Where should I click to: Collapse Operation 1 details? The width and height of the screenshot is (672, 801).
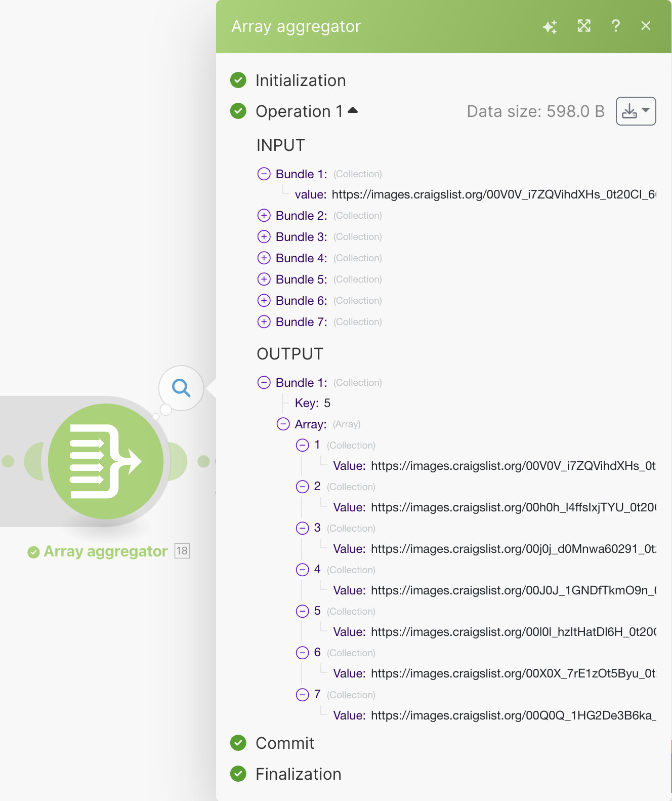point(353,110)
